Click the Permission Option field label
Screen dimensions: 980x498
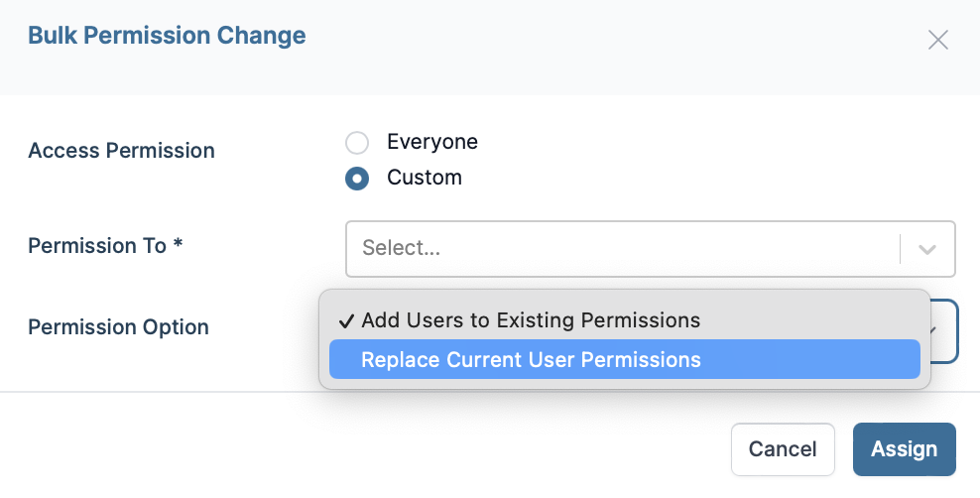coord(118,327)
